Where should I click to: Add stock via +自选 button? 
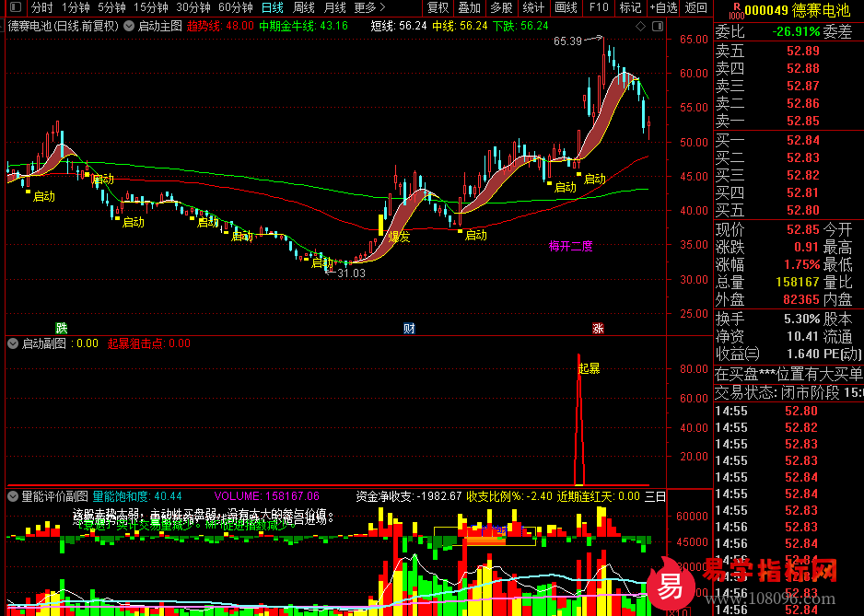[663, 7]
